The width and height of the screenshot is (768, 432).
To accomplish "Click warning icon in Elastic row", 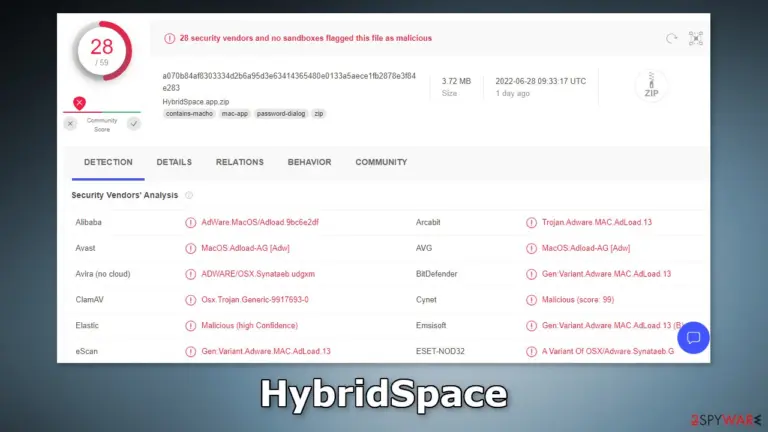I will [191, 326].
